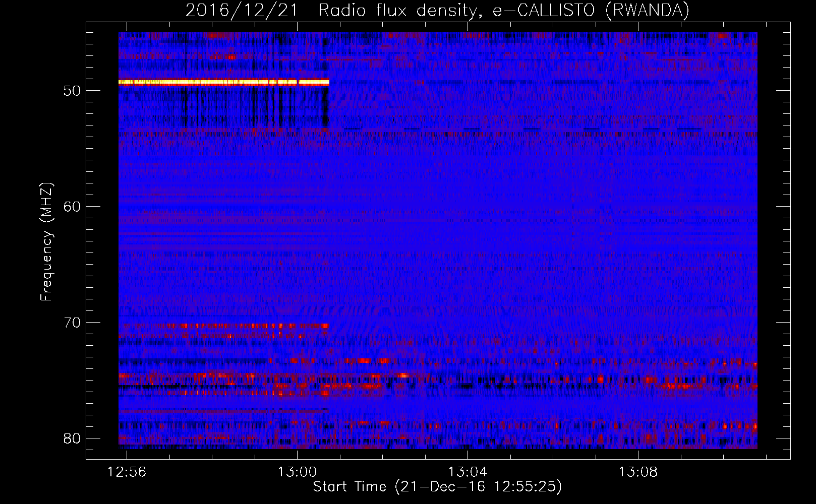Click the 'Frequency (MHZ)' y-axis label
The height and width of the screenshot is (504, 816).
46,242
